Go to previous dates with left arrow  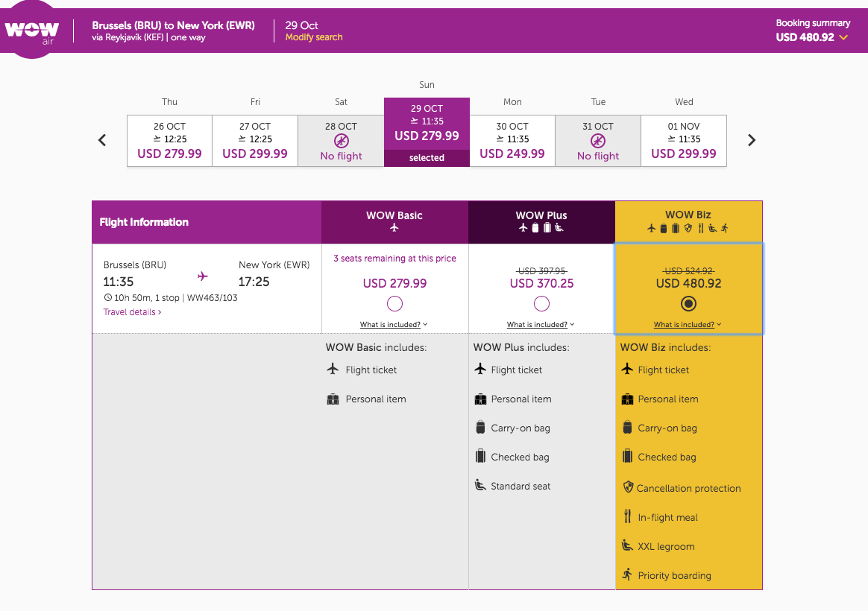(103, 140)
